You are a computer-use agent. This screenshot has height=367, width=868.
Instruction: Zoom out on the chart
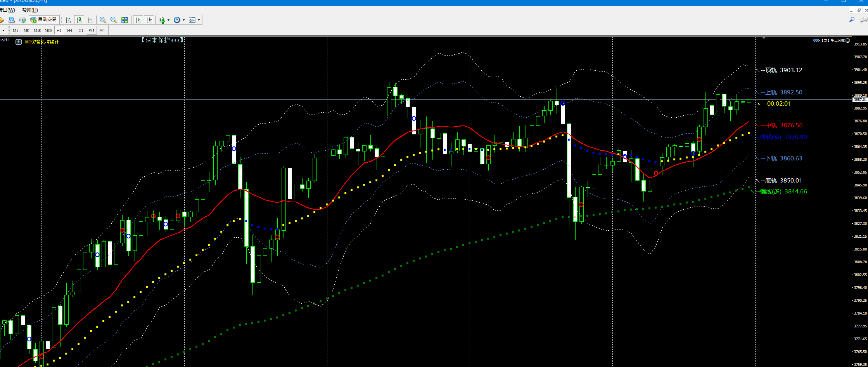click(x=114, y=20)
